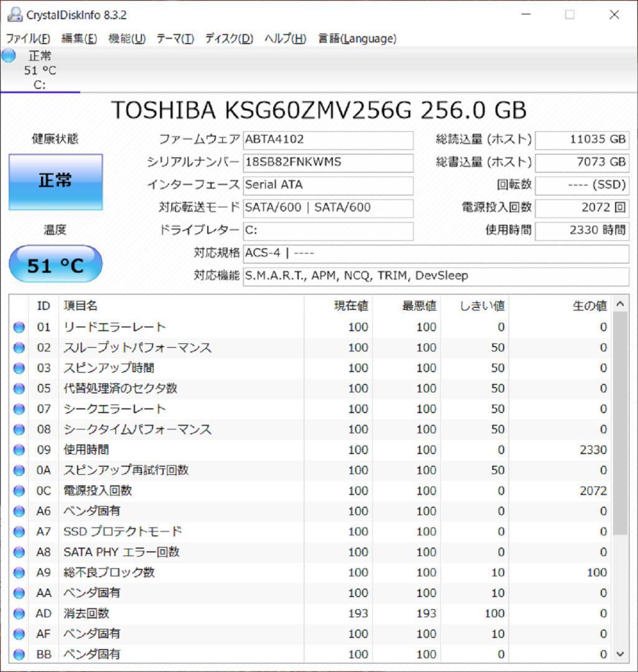Click the status icon beside 総不良ブロック数
This screenshot has height=672, width=638.
click(x=19, y=572)
